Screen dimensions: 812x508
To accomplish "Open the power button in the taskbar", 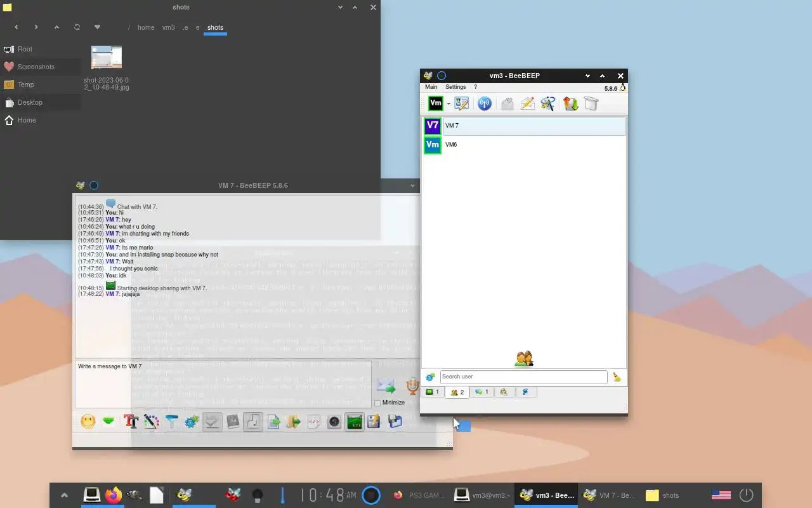I will [747, 495].
